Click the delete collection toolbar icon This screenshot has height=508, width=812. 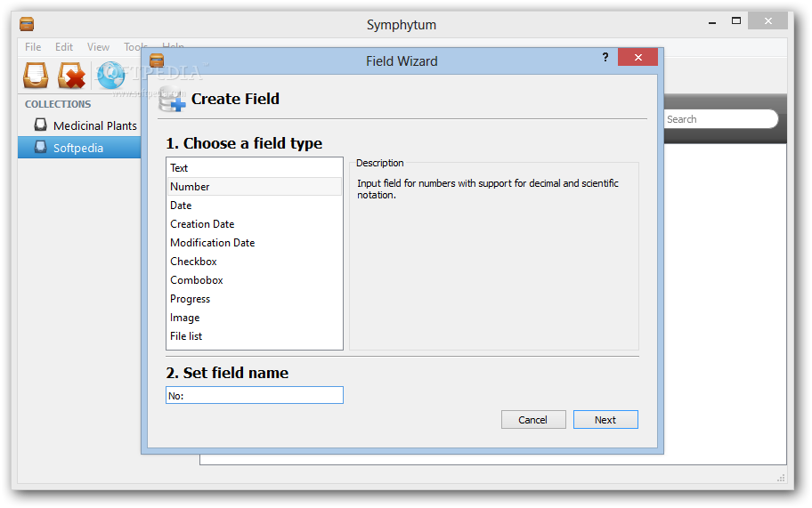pyautogui.click(x=71, y=75)
